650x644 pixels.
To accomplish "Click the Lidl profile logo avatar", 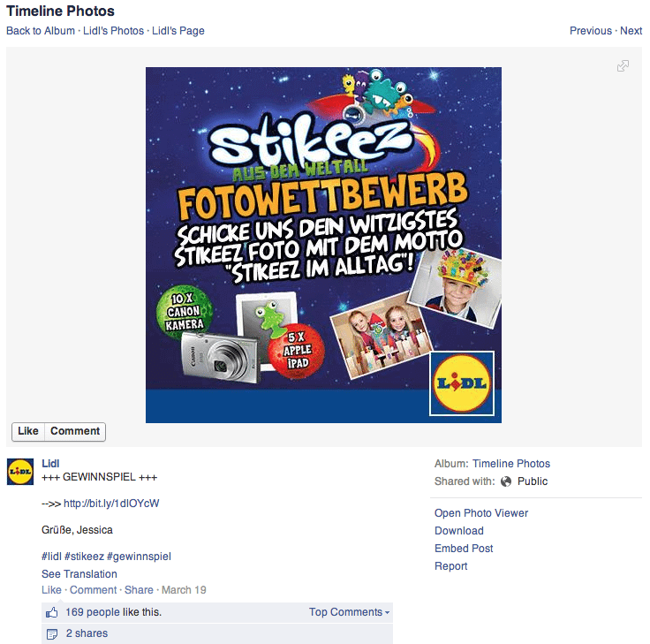I will (20, 472).
